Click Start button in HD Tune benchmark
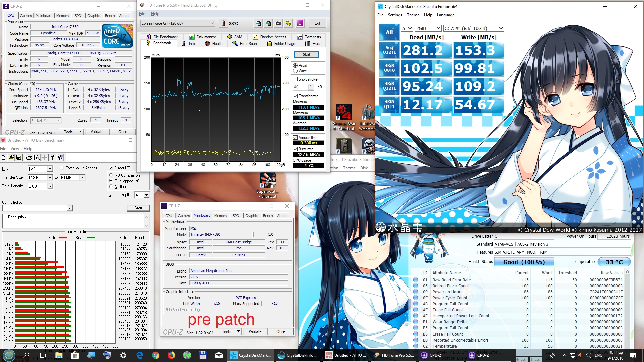 [306, 55]
